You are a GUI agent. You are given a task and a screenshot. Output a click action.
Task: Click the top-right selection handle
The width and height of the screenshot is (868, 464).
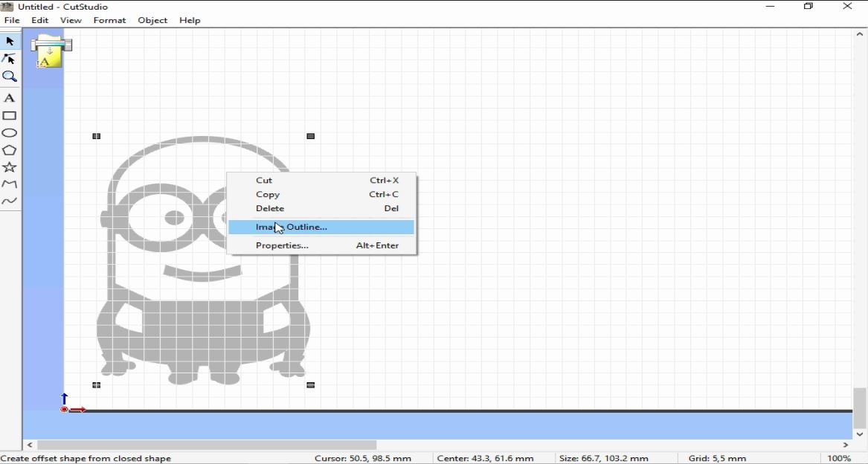click(311, 136)
